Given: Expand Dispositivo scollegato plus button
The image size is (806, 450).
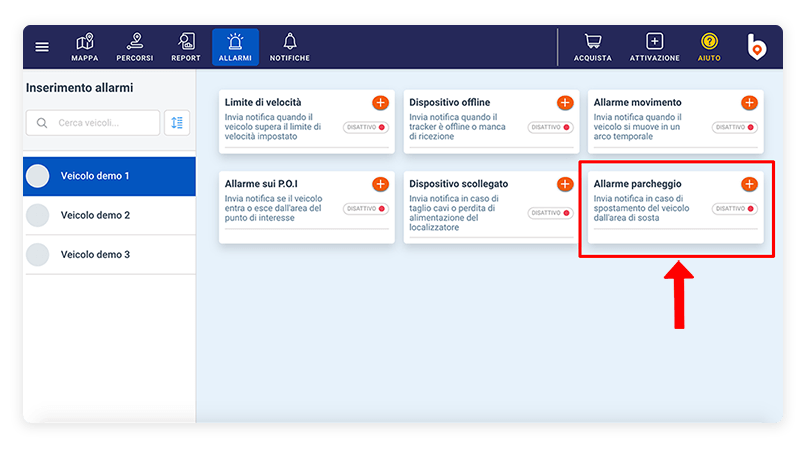Looking at the screenshot, I should [565, 184].
